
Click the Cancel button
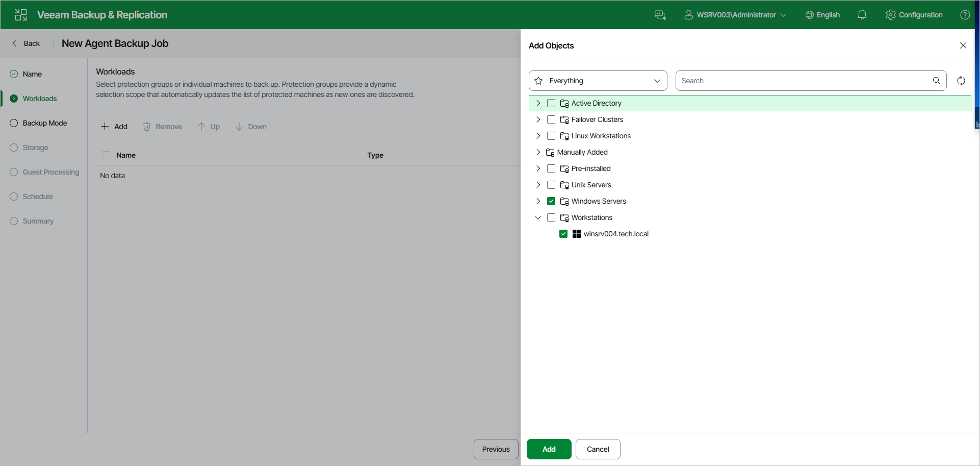[x=598, y=449]
